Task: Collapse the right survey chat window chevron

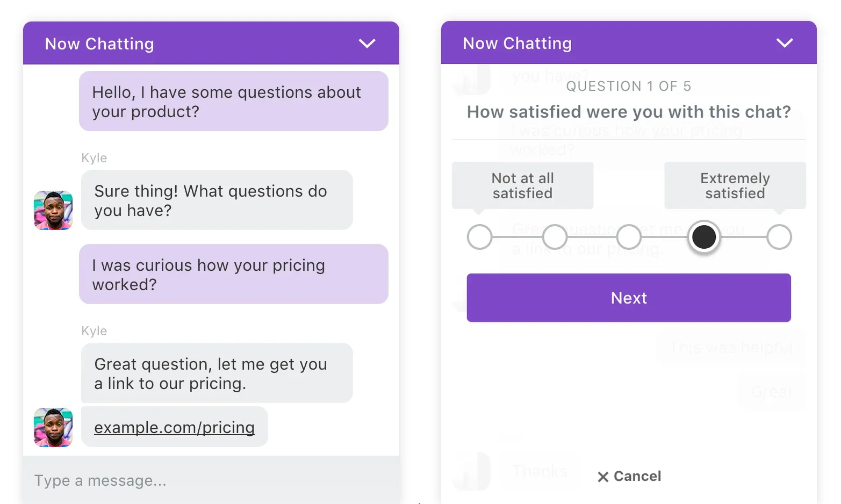Action: pos(785,43)
